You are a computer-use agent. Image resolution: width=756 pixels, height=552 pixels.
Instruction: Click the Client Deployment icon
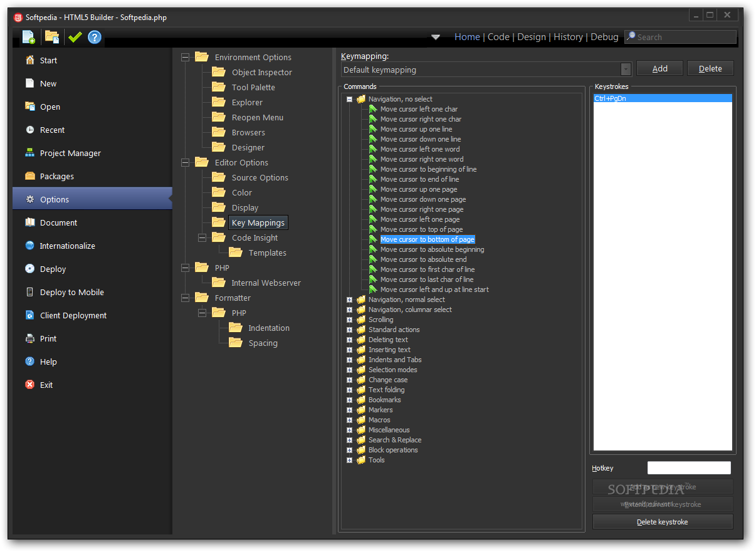pyautogui.click(x=29, y=315)
